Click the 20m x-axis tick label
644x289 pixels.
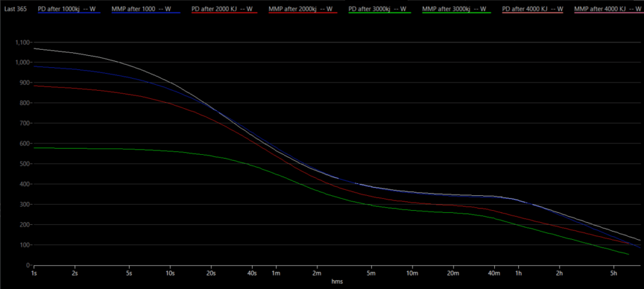click(453, 273)
